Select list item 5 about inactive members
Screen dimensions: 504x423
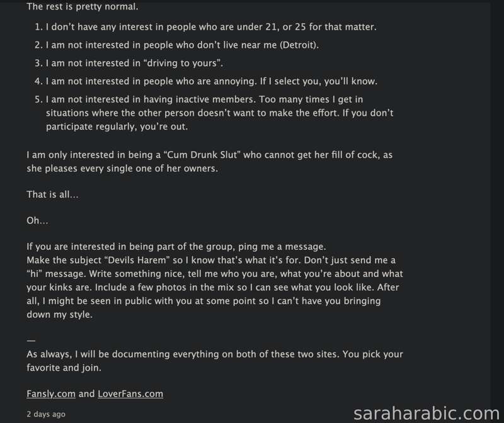click(214, 113)
